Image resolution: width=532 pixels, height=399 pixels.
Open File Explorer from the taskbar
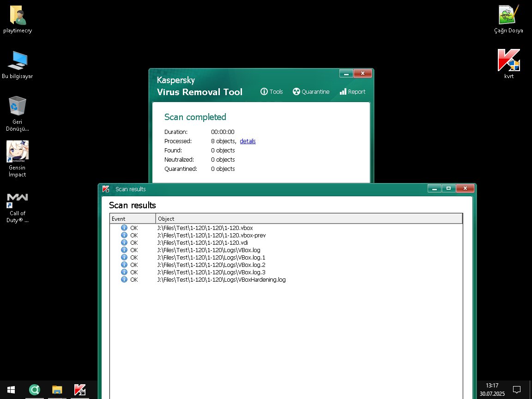tap(57, 390)
